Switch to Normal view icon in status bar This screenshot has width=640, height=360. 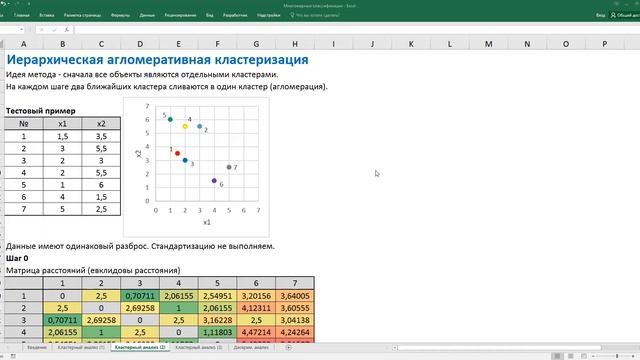coord(557,356)
